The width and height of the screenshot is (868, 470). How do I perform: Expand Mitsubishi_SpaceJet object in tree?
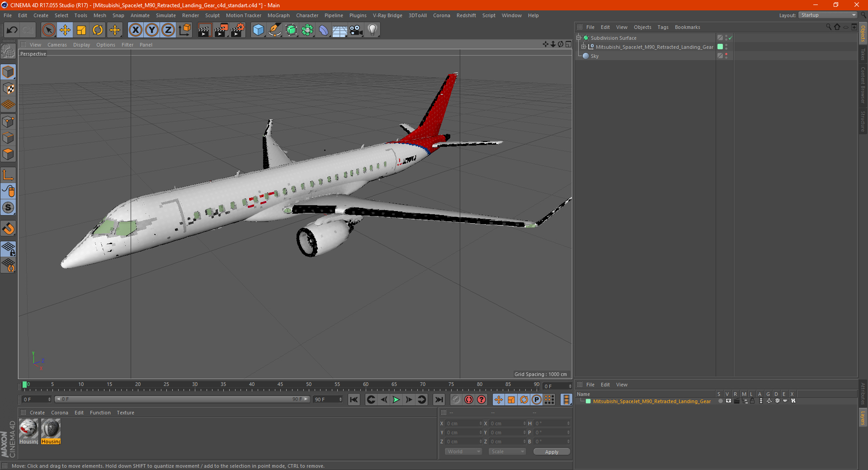tap(584, 47)
